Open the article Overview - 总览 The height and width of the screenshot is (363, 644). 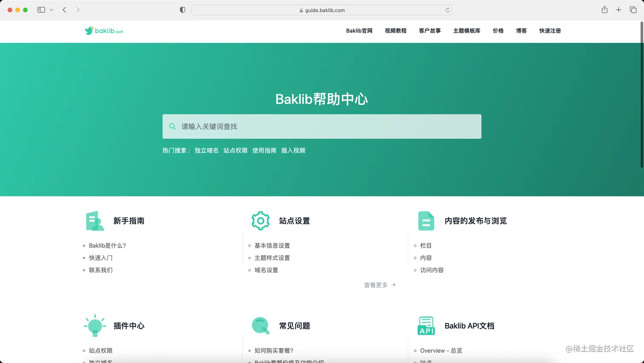(x=441, y=351)
